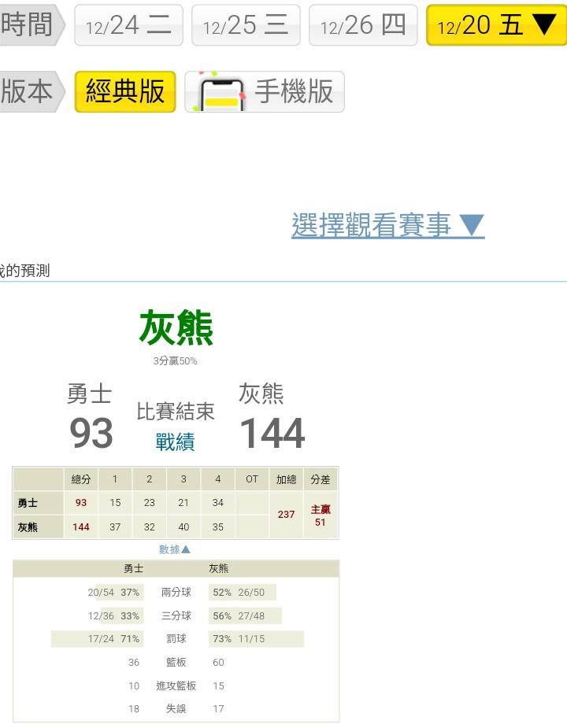Image resolution: width=567 pixels, height=728 pixels.
Task: Click the 加總 column header
Action: coord(287,479)
